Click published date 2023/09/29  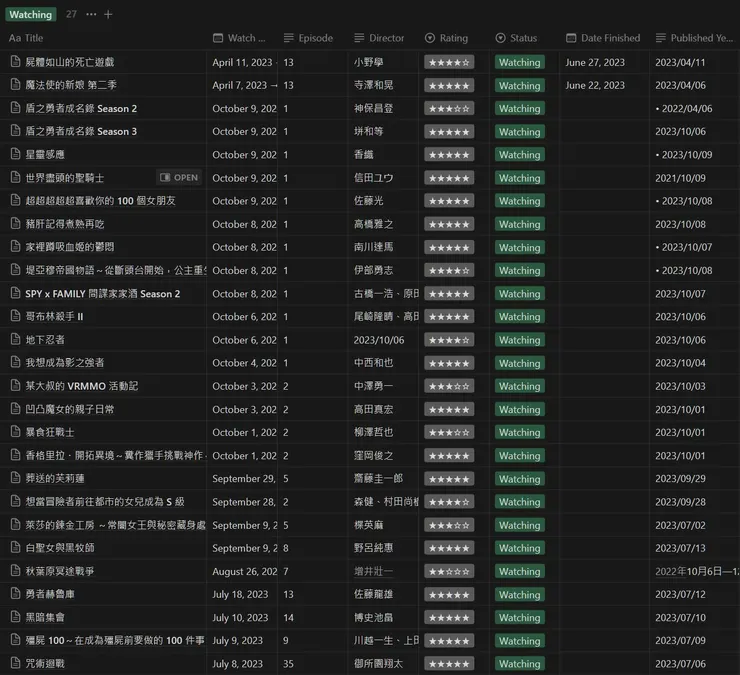point(680,479)
